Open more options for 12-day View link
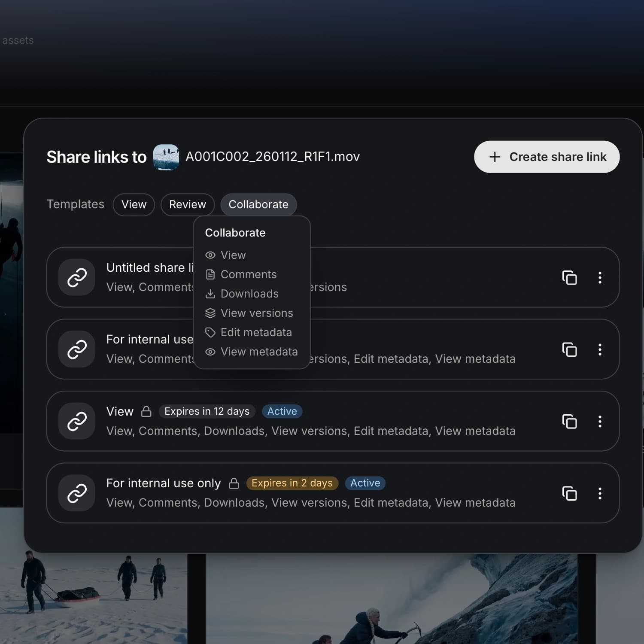The width and height of the screenshot is (644, 644). [600, 421]
